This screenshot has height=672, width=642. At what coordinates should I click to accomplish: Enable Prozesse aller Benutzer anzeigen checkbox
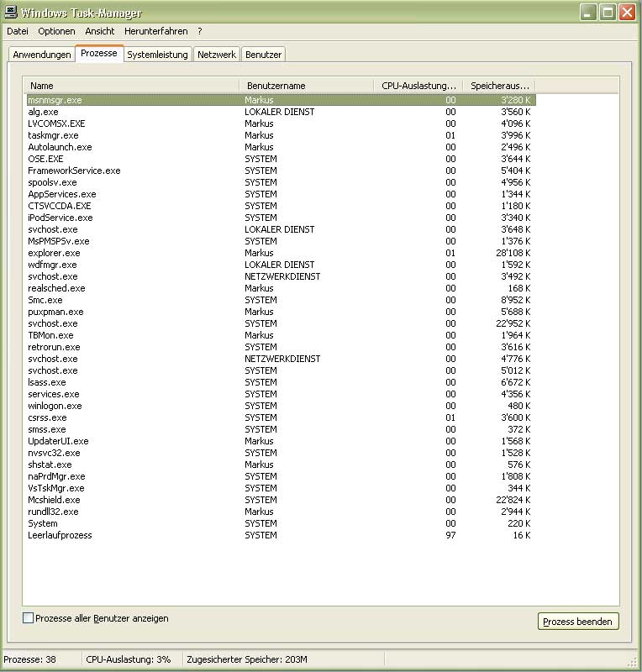tap(29, 618)
